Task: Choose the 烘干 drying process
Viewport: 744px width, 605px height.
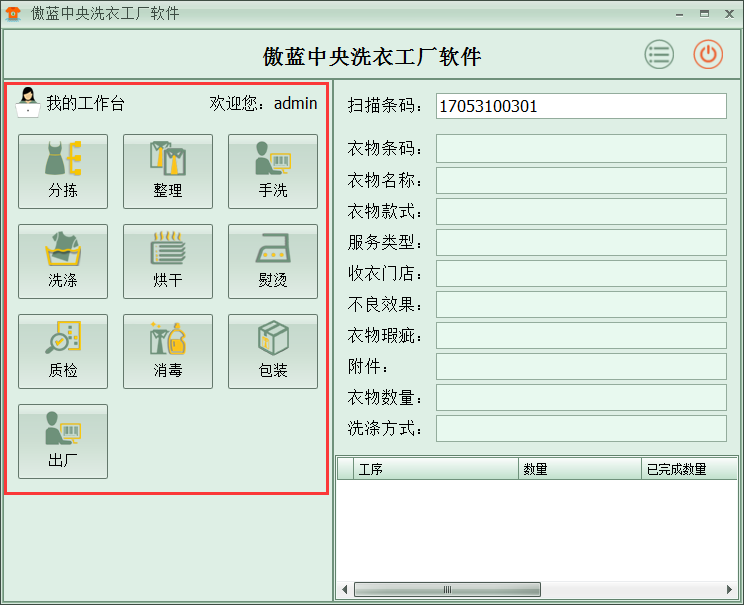Action: click(167, 261)
